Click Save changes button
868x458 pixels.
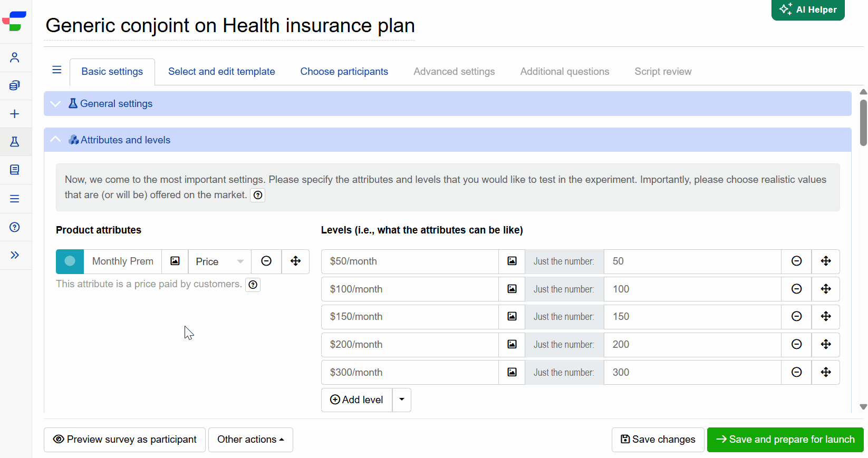(658, 440)
